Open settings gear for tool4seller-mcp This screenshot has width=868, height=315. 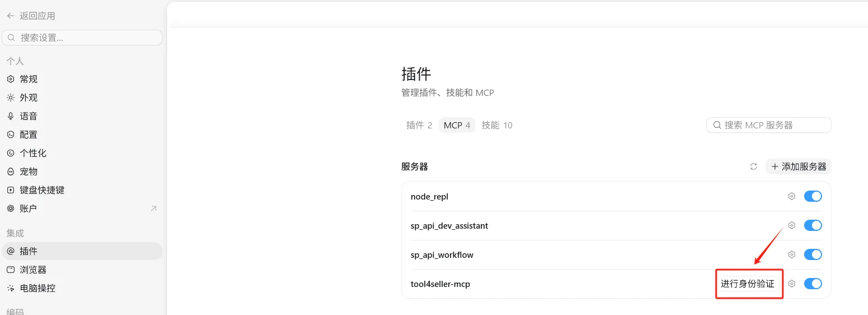pyautogui.click(x=792, y=284)
